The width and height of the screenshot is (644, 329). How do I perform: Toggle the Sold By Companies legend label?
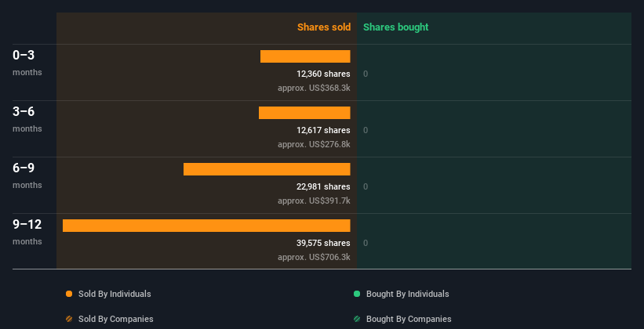click(x=116, y=319)
